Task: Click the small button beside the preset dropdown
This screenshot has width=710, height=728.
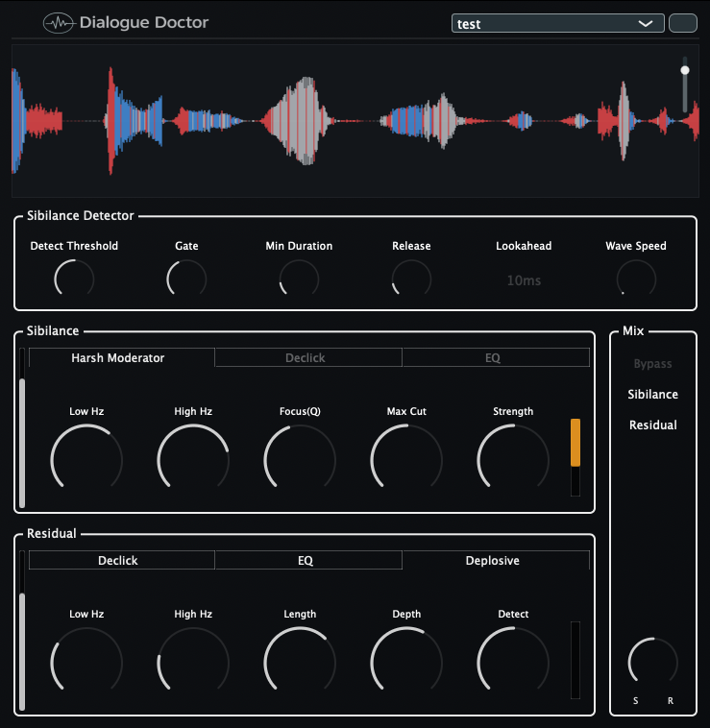Action: (x=682, y=24)
